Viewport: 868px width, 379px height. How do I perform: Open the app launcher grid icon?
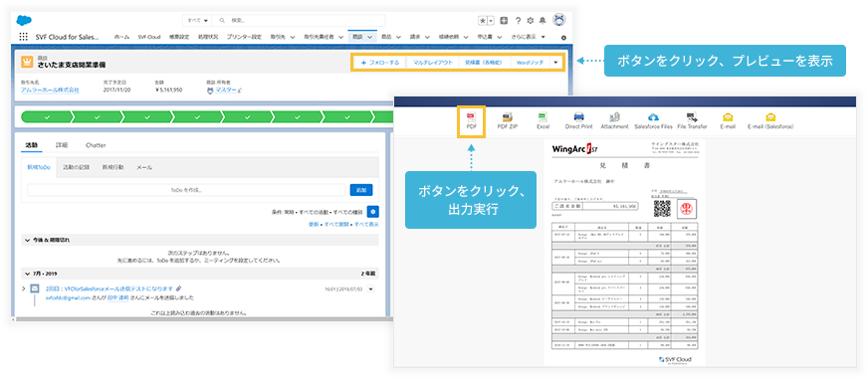[23, 37]
